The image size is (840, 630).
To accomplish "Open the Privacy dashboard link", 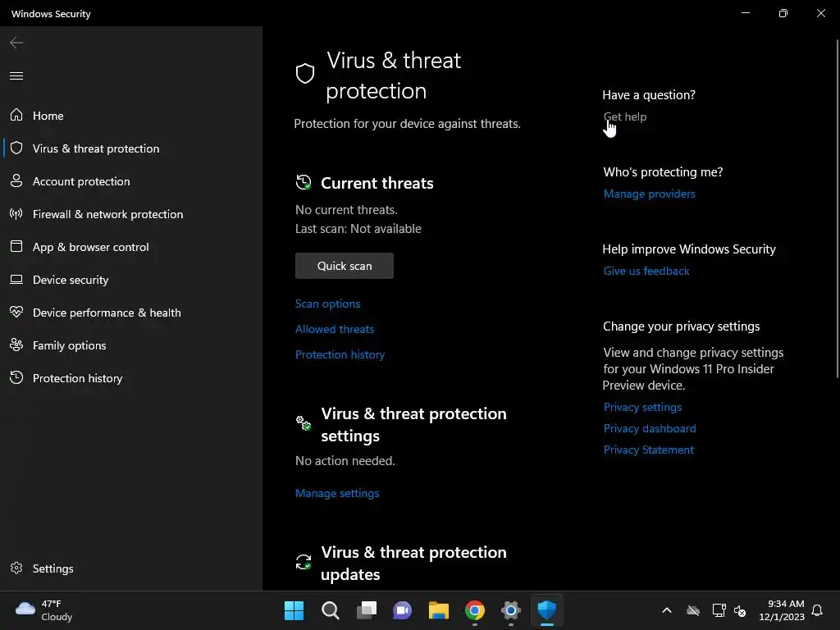I will point(650,428).
